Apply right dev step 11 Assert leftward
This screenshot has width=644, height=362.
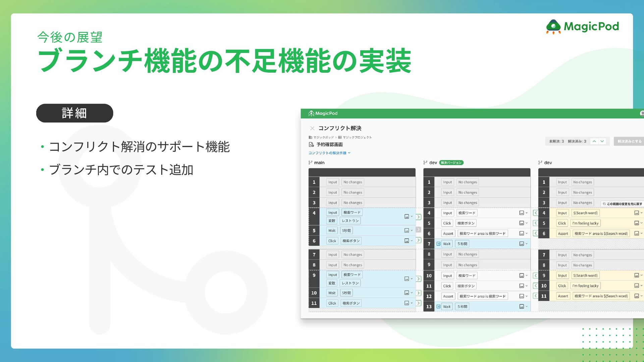(536, 296)
